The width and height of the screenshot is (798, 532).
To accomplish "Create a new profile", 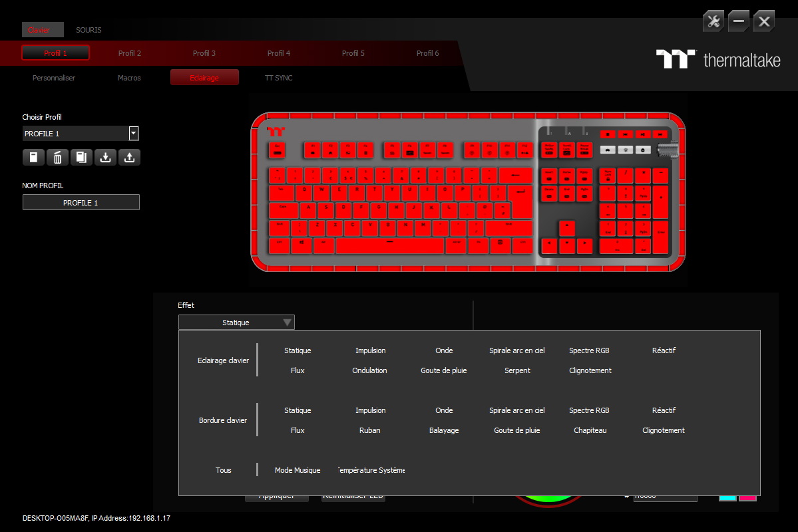I will pos(33,157).
